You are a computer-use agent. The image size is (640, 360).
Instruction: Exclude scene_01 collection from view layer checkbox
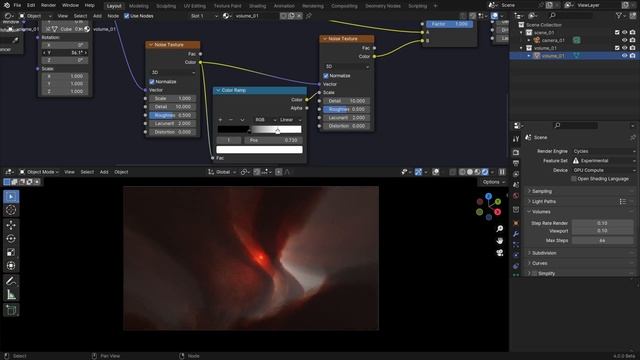[617, 33]
